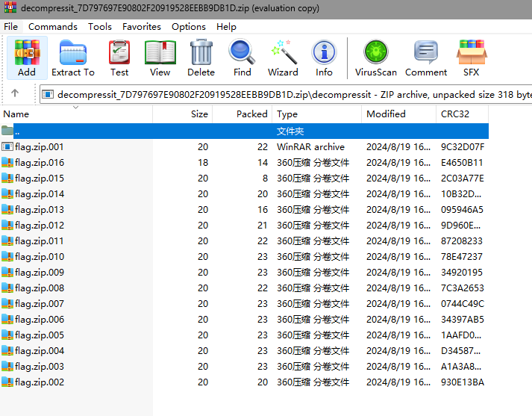
Task: Sort by the Type column header
Action: (x=317, y=114)
